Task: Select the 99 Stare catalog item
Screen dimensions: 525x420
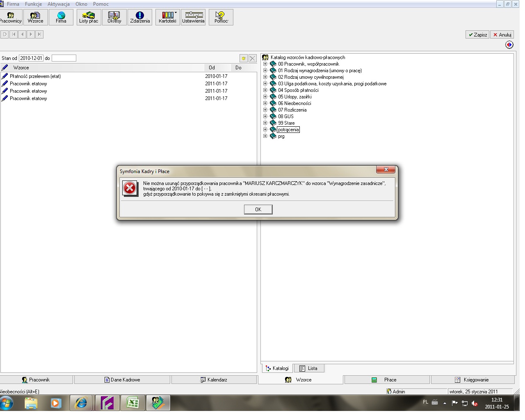Action: coord(286,123)
